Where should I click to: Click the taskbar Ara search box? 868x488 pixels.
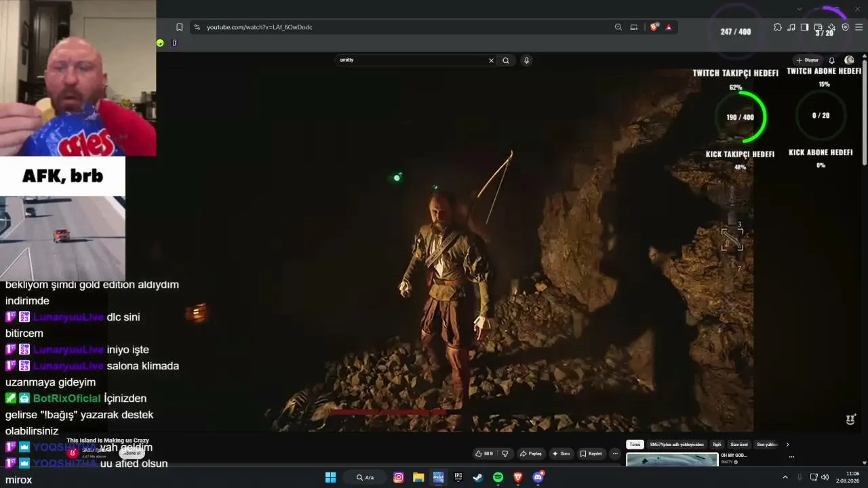(366, 477)
